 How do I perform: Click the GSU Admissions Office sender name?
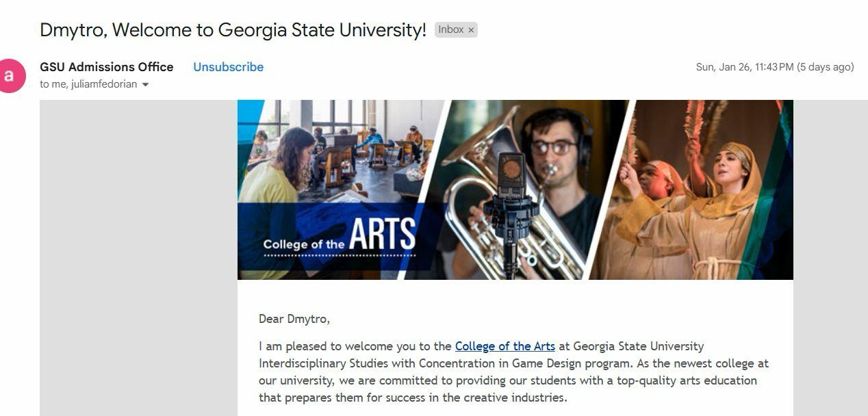[106, 67]
